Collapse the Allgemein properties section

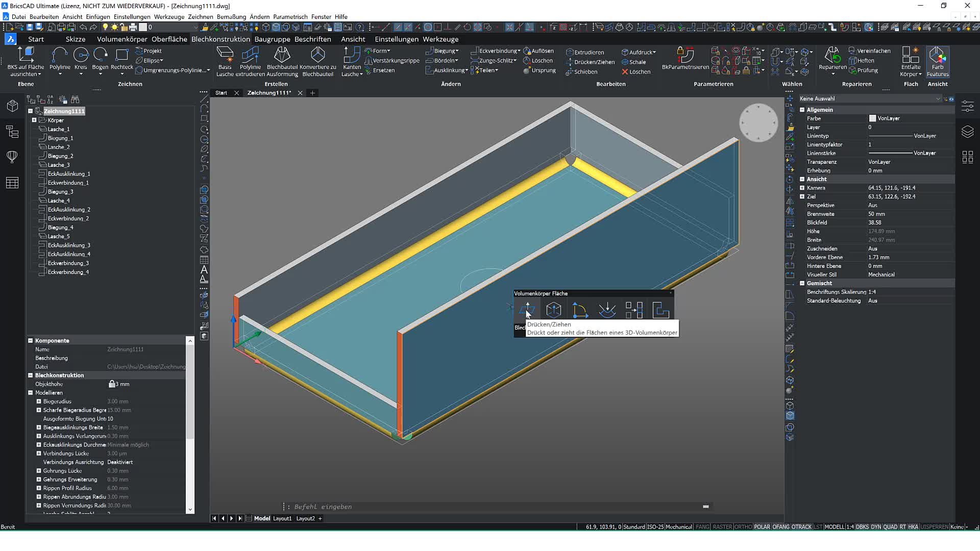tap(802, 110)
